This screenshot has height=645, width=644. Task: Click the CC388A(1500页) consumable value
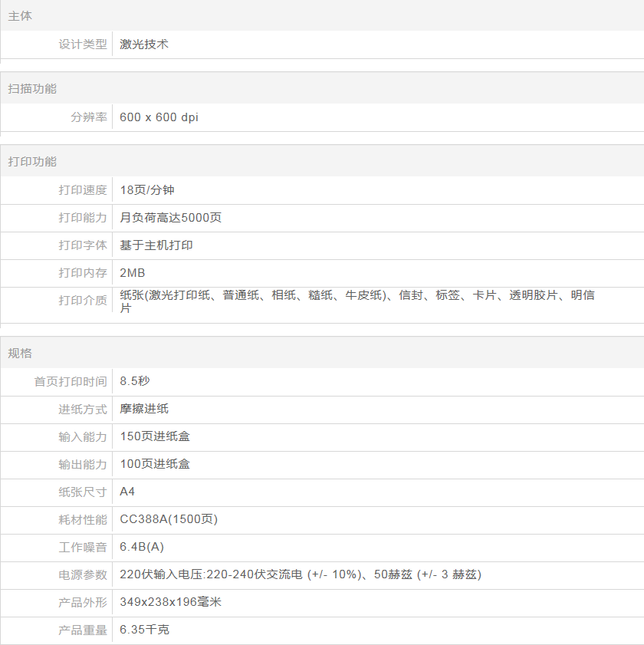pyautogui.click(x=169, y=519)
